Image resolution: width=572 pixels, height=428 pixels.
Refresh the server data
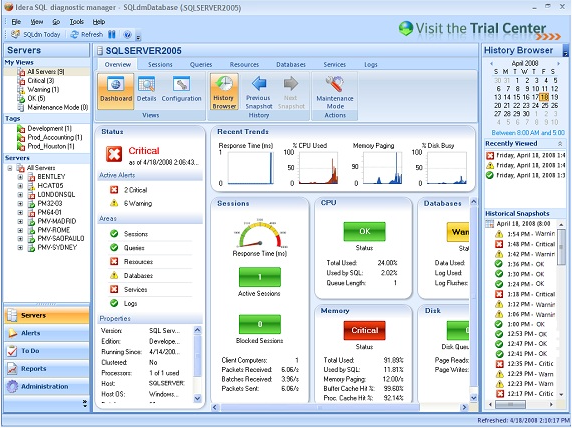[87, 34]
